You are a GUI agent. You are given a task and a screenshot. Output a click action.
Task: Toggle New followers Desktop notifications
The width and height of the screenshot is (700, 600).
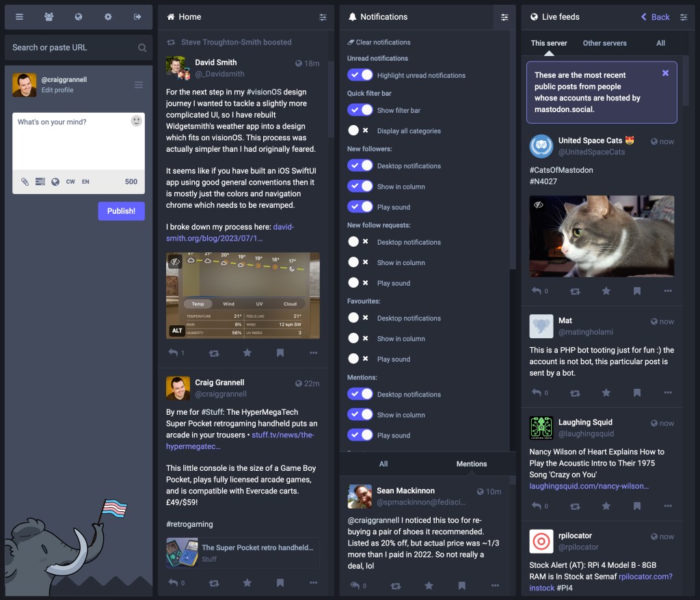click(360, 165)
